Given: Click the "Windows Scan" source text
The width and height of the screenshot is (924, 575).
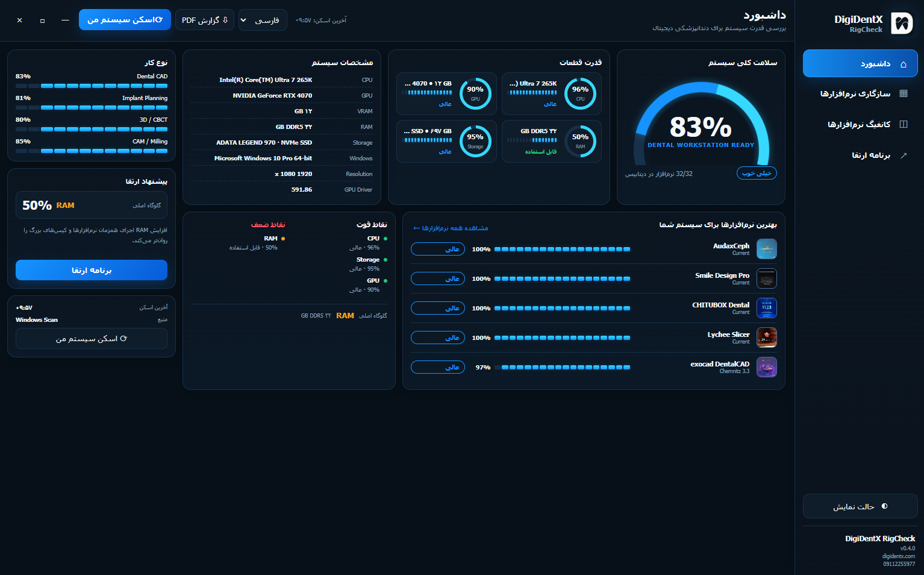Looking at the screenshot, I should [x=37, y=320].
